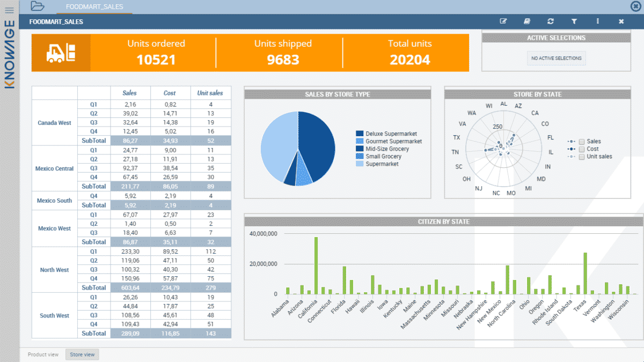Select the FOODMART_SALES document tab
This screenshot has height=362, width=644.
coord(94,7)
